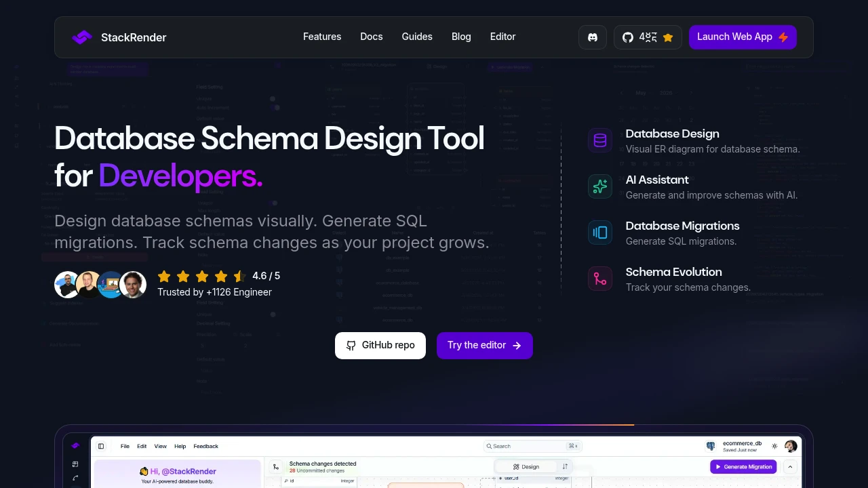Image resolution: width=868 pixels, height=488 pixels.
Task: Click the StackRender logo icon
Action: pos(82,37)
